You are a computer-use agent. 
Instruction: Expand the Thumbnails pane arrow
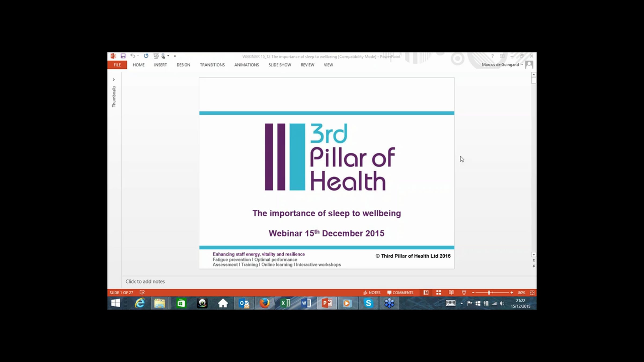[114, 80]
